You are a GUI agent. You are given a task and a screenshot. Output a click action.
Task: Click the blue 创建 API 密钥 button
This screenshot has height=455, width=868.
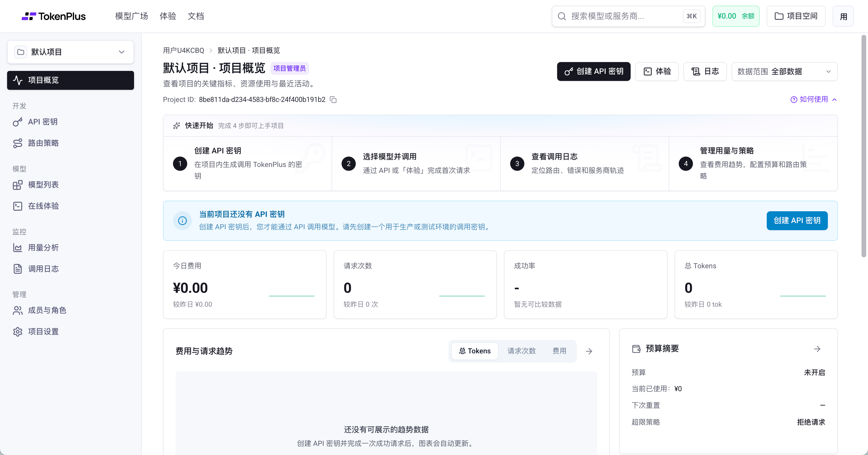797,221
